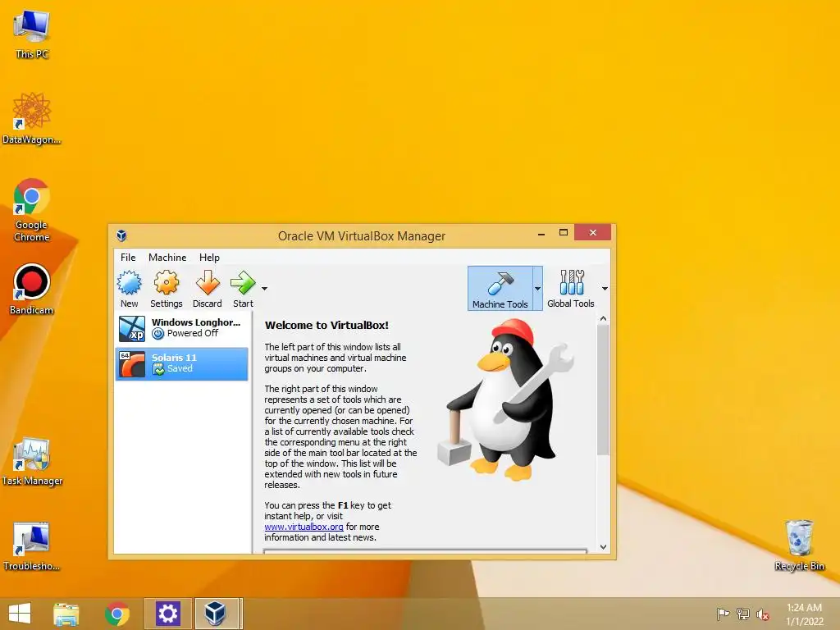Viewport: 840px width, 630px height.
Task: Click the New virtual machine icon
Action: [129, 290]
